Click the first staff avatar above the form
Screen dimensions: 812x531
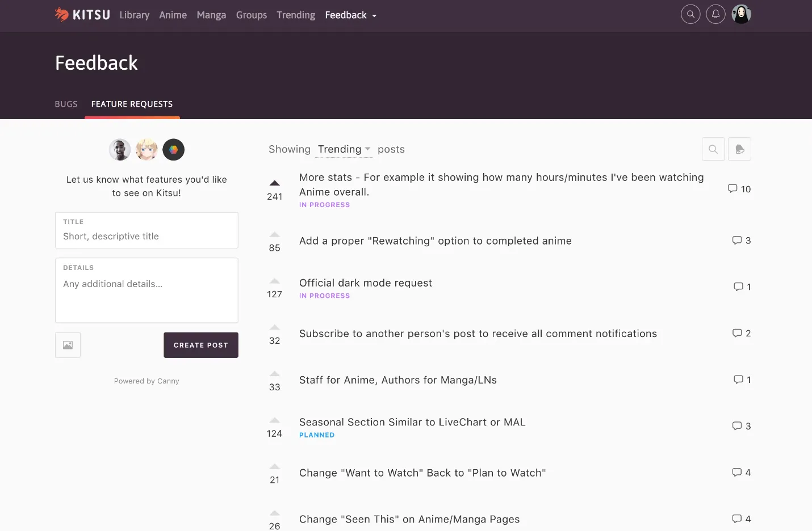click(120, 150)
